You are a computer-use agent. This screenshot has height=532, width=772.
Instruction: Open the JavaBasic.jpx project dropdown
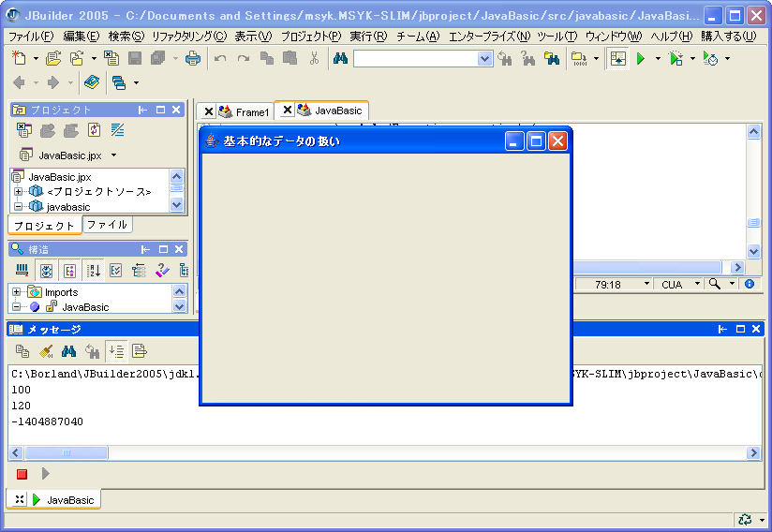coord(114,155)
